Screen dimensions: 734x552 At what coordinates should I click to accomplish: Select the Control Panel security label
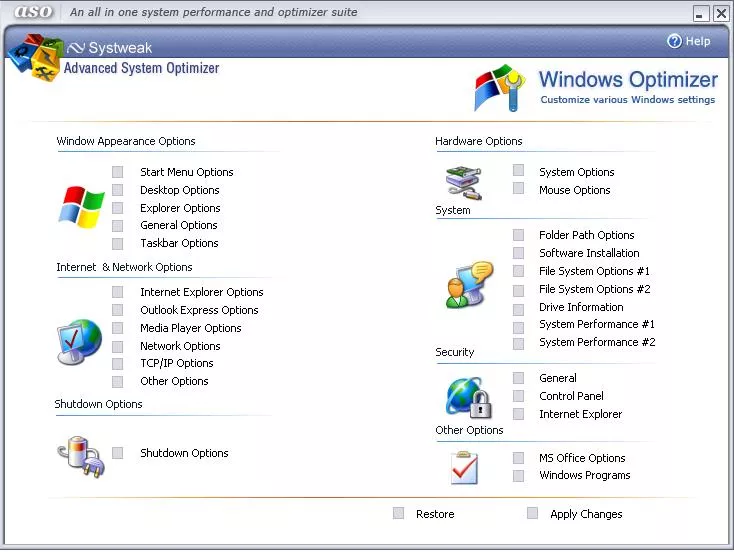point(571,396)
